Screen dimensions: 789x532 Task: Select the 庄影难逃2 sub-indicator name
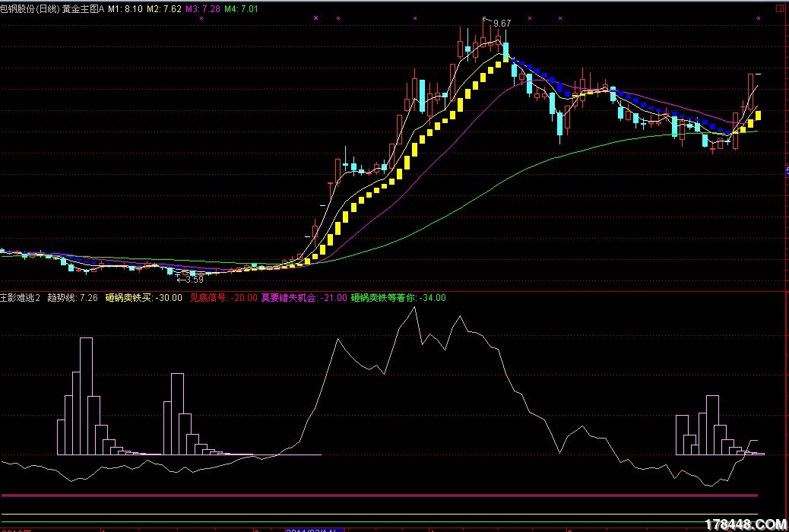point(20,298)
